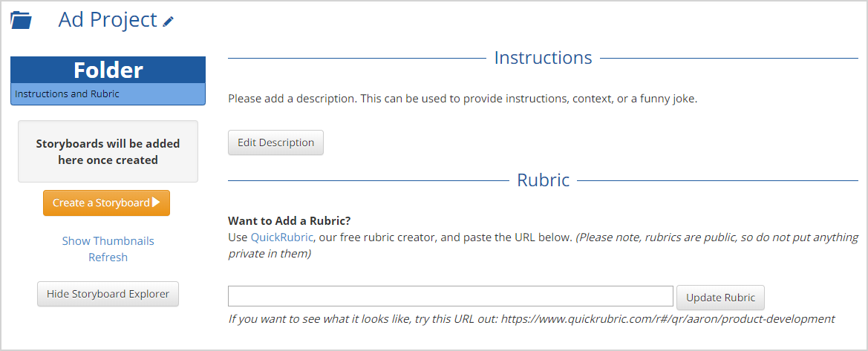Click the empty storyboards placeholder box
The width and height of the screenshot is (868, 351).
(x=108, y=151)
